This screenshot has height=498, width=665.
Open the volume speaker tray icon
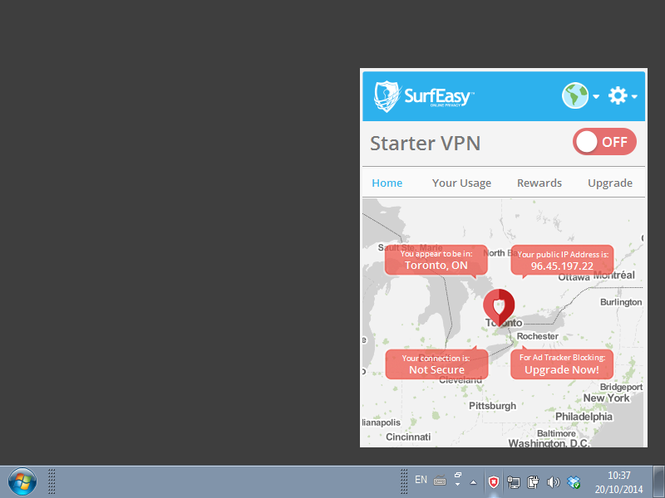click(x=553, y=482)
